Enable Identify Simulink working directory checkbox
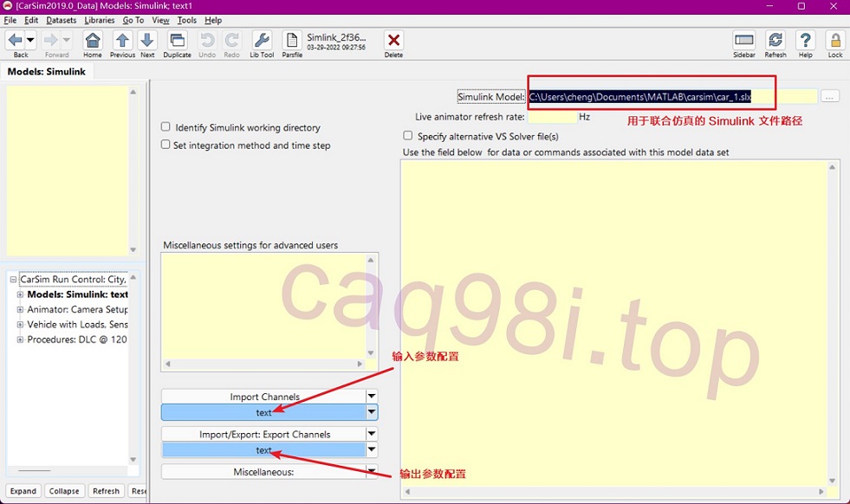The image size is (850, 504). coord(165,126)
